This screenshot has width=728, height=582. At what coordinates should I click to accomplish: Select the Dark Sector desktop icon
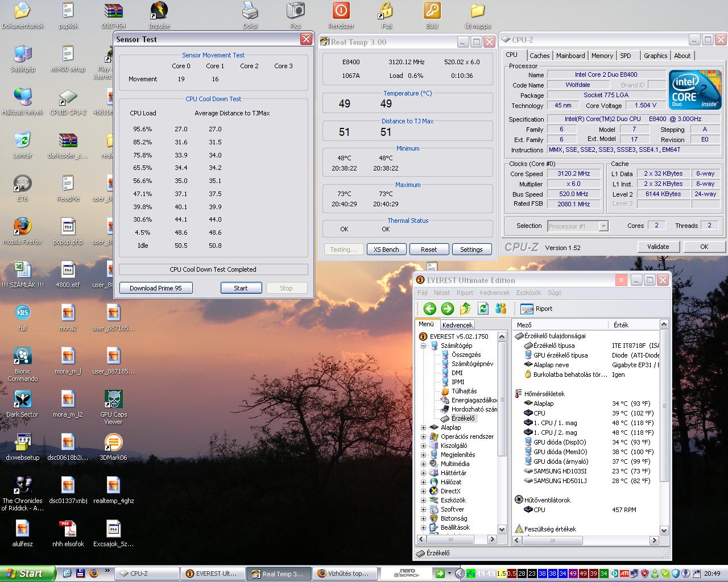click(22, 404)
